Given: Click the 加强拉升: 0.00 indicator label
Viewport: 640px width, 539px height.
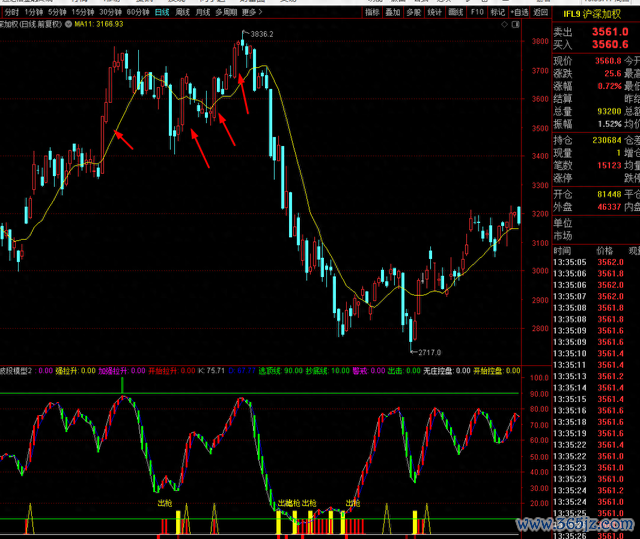Looking at the screenshot, I should click(x=122, y=371).
